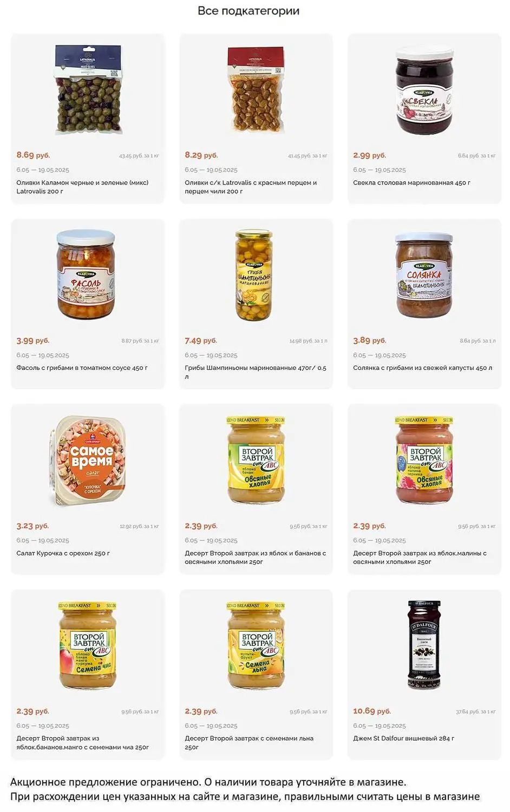Click title Салат Курочка с орехом 250 г
This screenshot has width=510, height=812.
click(63, 553)
